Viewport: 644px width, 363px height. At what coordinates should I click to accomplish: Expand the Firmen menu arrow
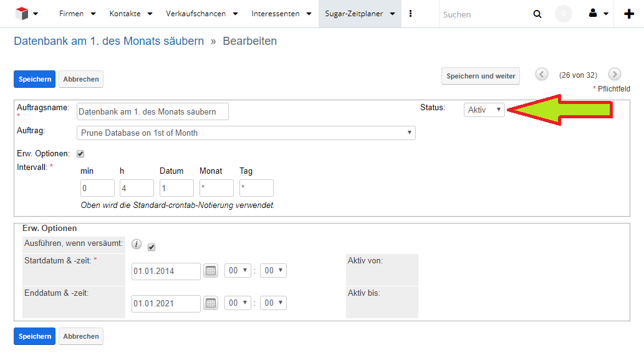point(94,14)
